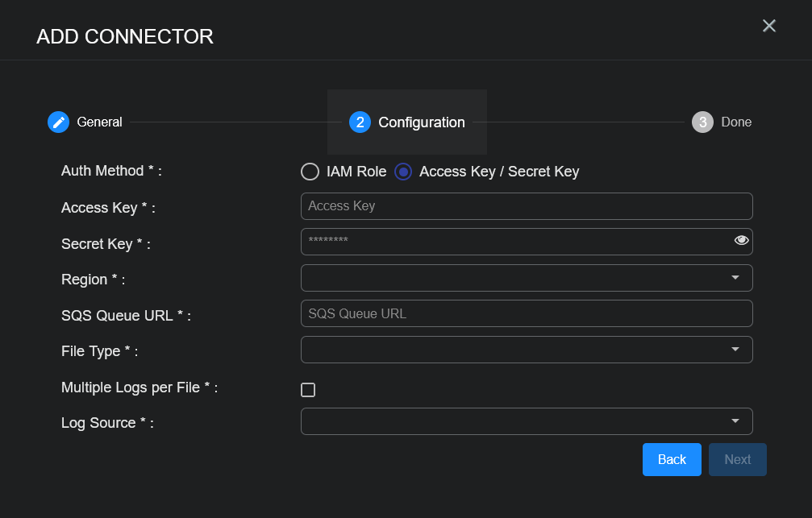The image size is (812, 518).
Task: Click into the Secret Key field
Action: [x=516, y=242]
